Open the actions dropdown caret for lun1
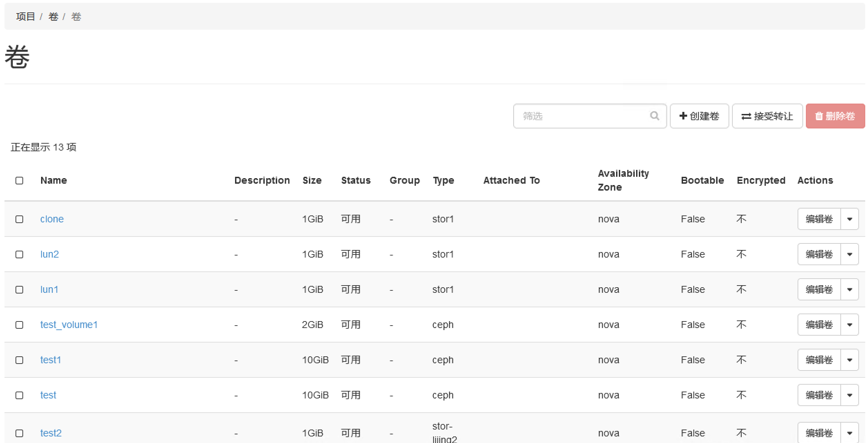 point(849,289)
